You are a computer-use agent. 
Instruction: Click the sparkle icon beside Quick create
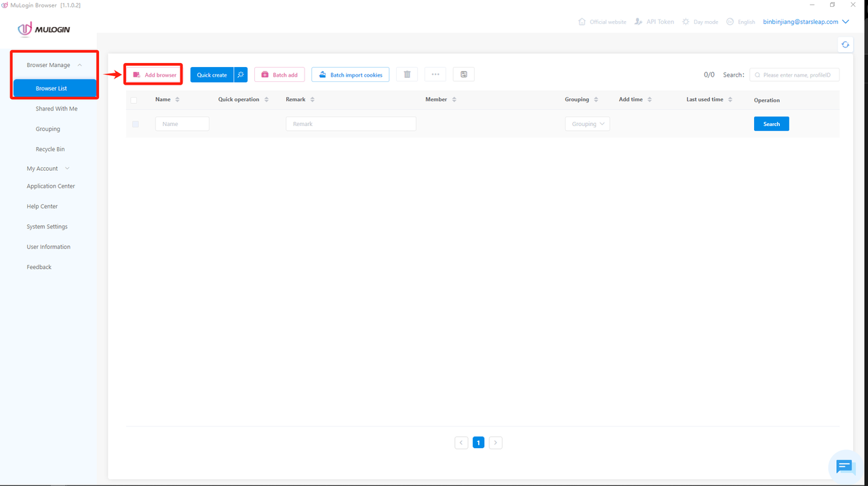tap(241, 75)
